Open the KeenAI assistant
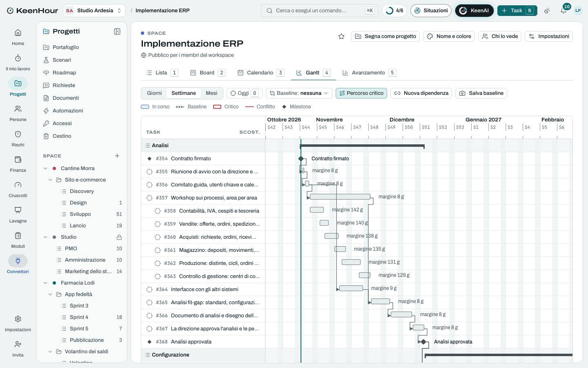The width and height of the screenshot is (588, 368). tap(474, 11)
